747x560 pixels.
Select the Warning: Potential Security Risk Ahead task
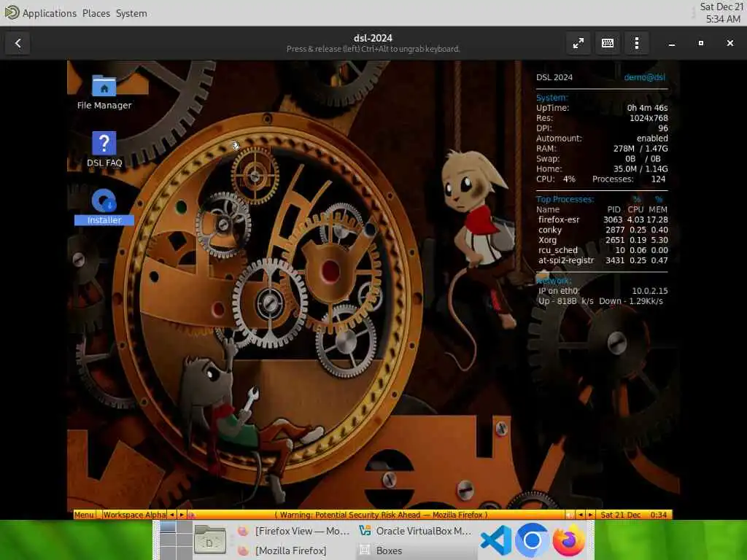[x=381, y=515]
